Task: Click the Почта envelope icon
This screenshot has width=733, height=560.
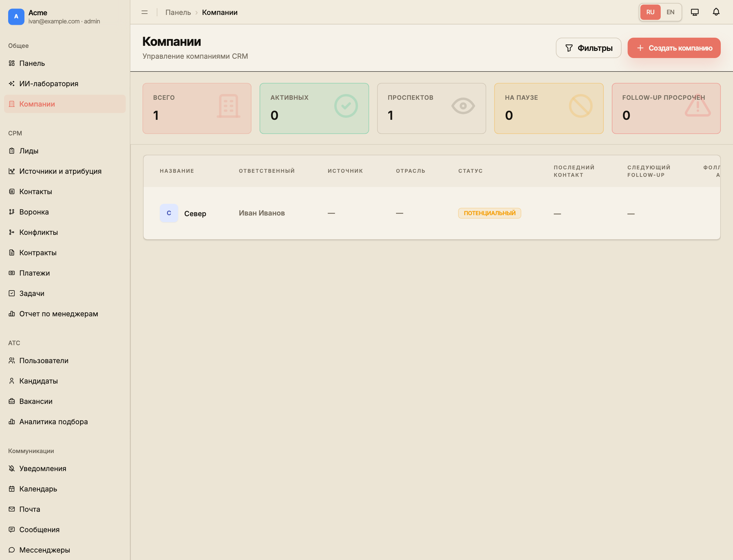Action: tap(12, 509)
